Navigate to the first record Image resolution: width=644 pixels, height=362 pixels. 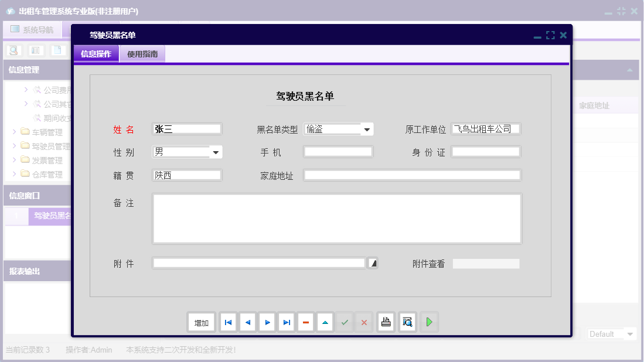pos(227,322)
